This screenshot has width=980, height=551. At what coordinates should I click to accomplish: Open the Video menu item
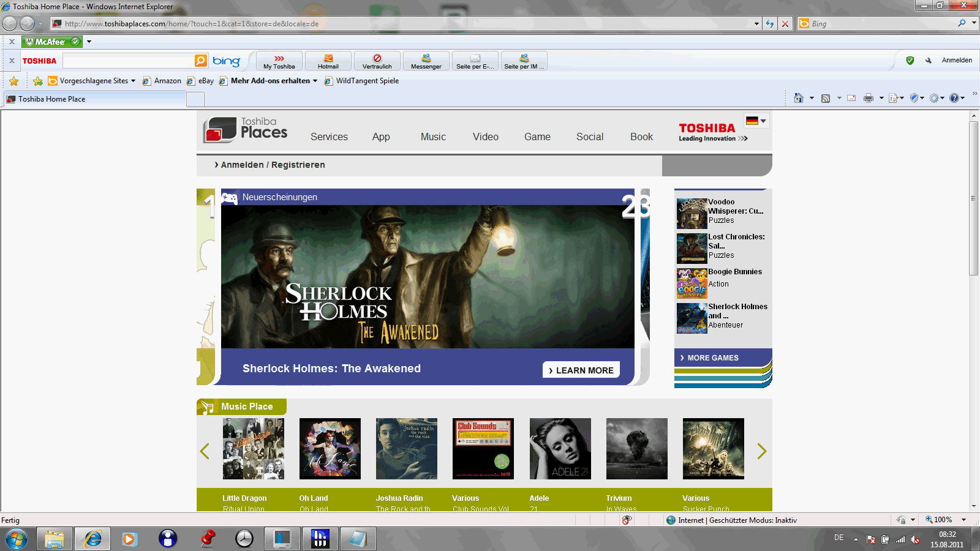tap(486, 137)
